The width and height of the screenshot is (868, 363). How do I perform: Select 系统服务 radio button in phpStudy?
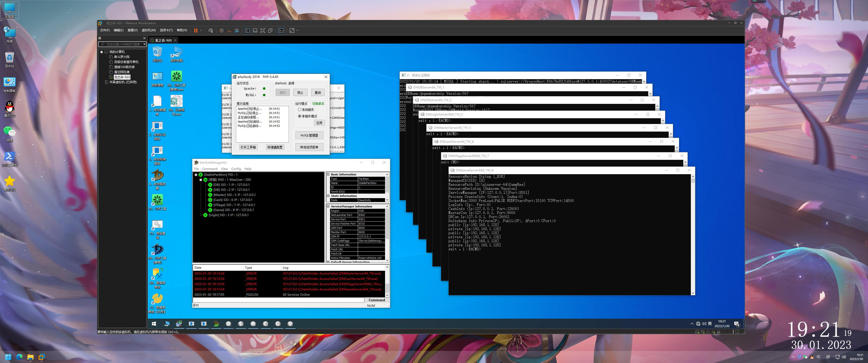click(x=300, y=110)
